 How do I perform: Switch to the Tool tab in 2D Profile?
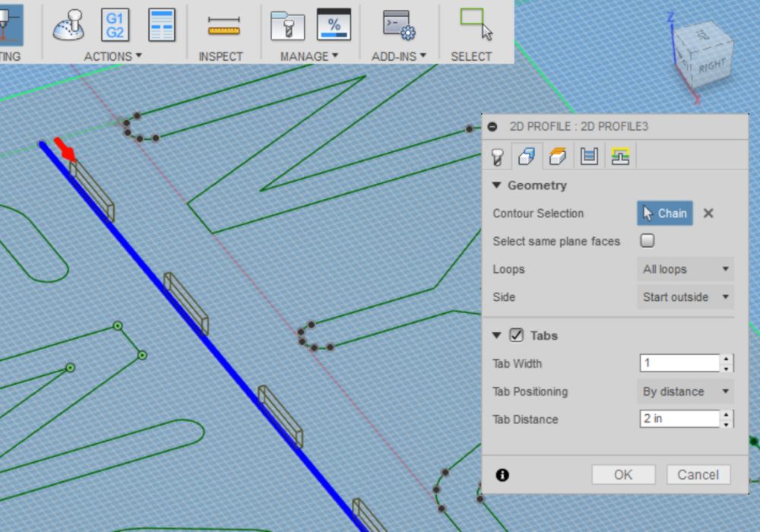point(497,157)
